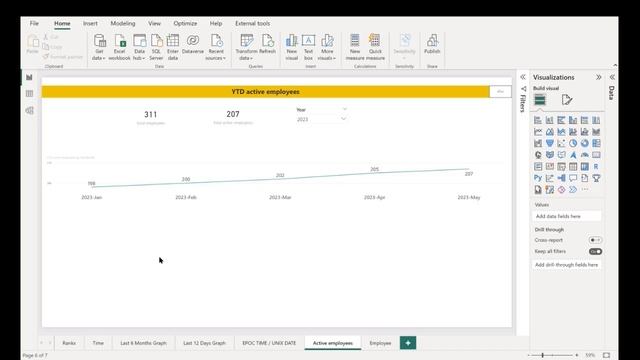Open Enter data from ribbon
The width and height of the screenshot is (640, 360).
(173, 47)
